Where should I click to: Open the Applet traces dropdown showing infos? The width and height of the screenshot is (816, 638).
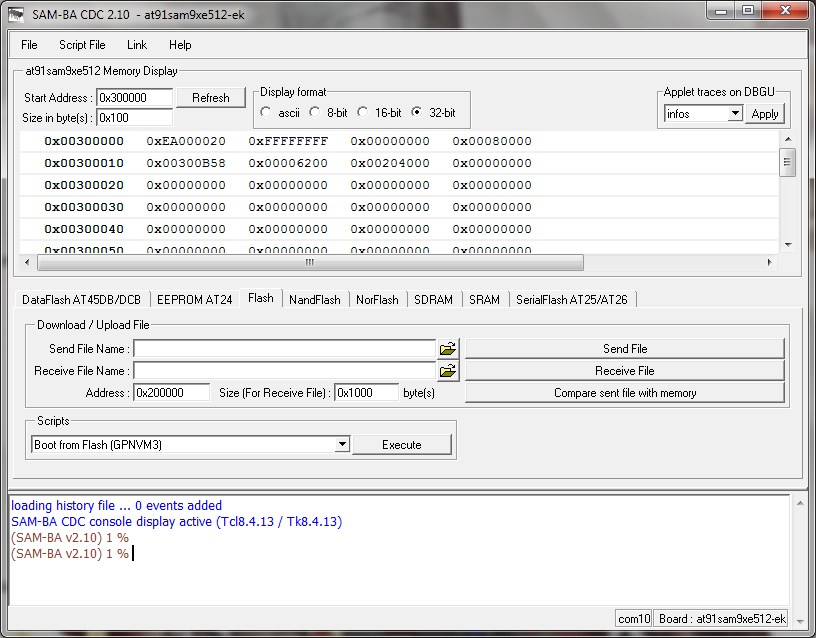(734, 113)
